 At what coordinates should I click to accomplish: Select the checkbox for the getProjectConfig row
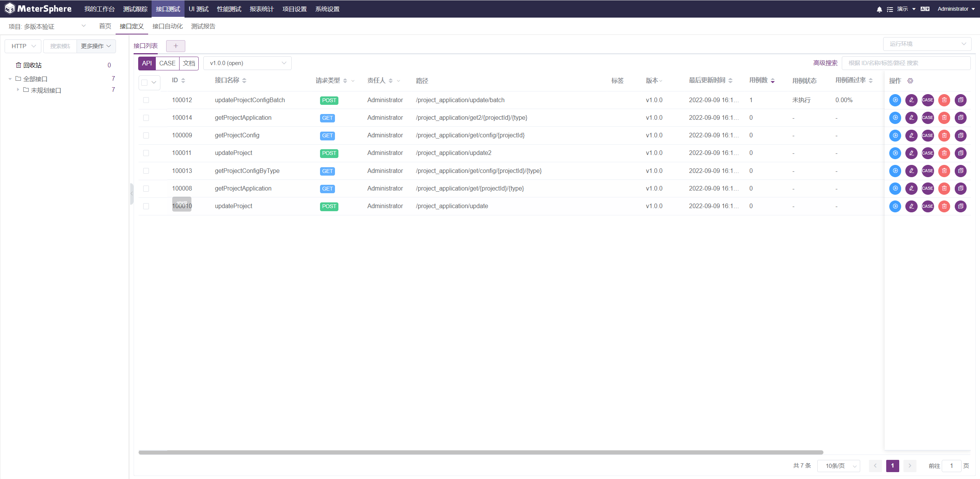point(146,135)
